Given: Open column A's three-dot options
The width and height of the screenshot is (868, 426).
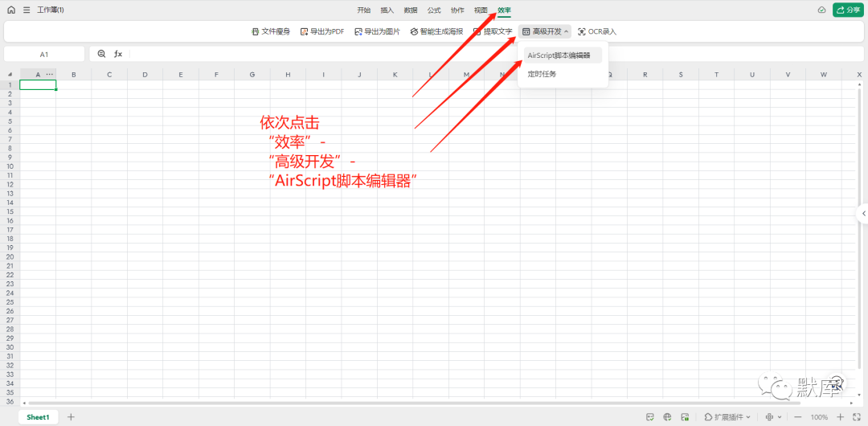Looking at the screenshot, I should (x=50, y=74).
